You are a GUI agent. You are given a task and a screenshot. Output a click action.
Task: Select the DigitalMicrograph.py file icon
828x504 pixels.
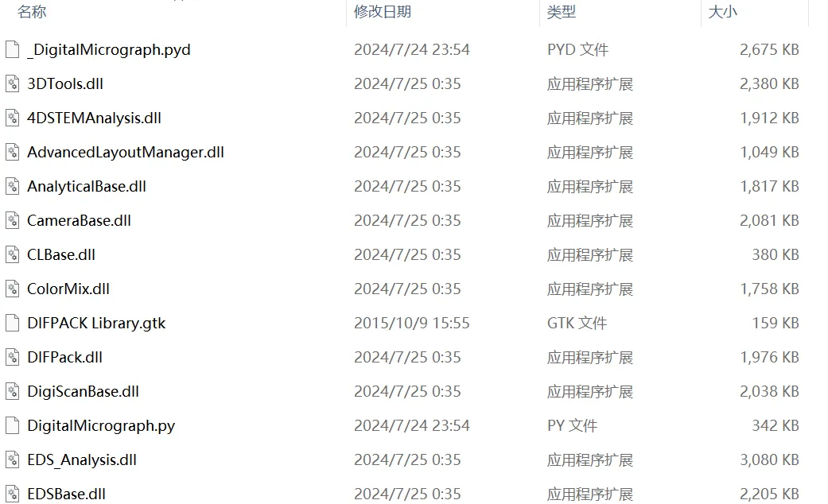(13, 425)
